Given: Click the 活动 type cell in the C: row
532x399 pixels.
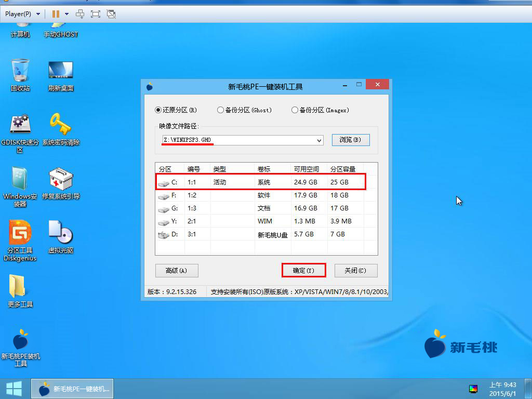Looking at the screenshot, I should (220, 182).
